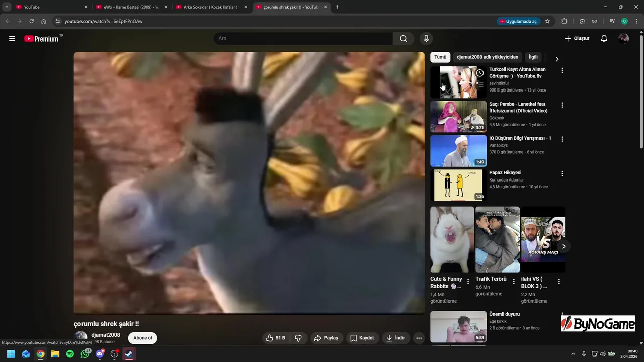
Task: Open Turkcell Kayıt Altına Alınan Görüşme thumbnail
Action: tap(458, 82)
